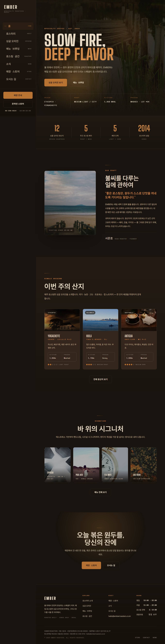Screen dimensions: 165x644
Task: Select 홈 in the sidebar navigation
Action: click(18, 26)
